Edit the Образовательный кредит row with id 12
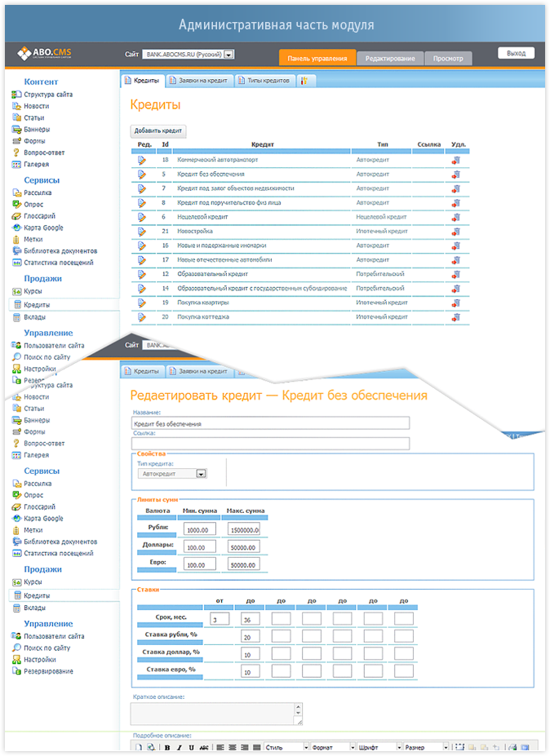 141,274
